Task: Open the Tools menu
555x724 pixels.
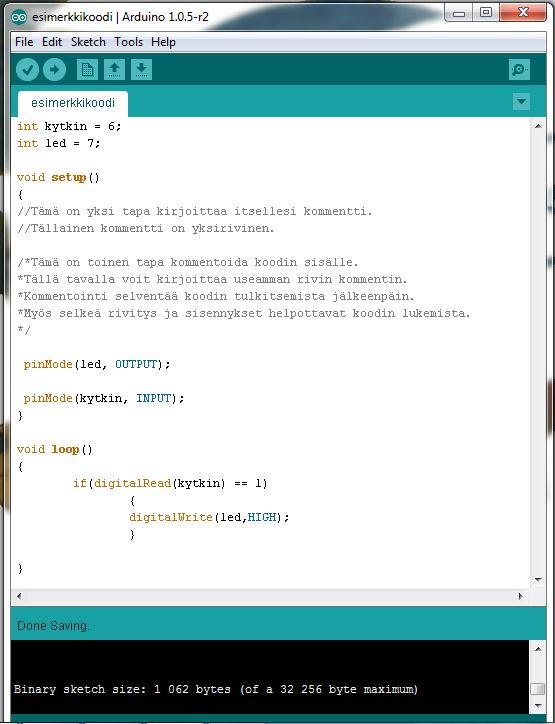Action: [x=128, y=42]
